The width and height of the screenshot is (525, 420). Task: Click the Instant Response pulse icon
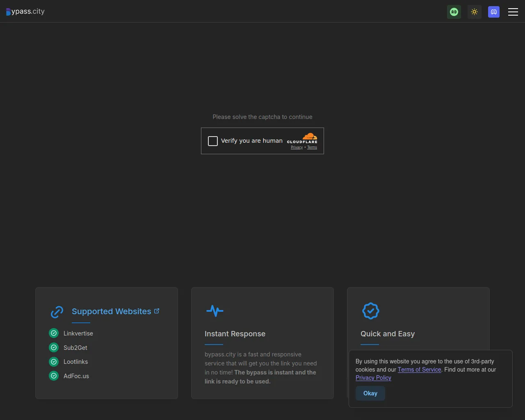pos(215,311)
